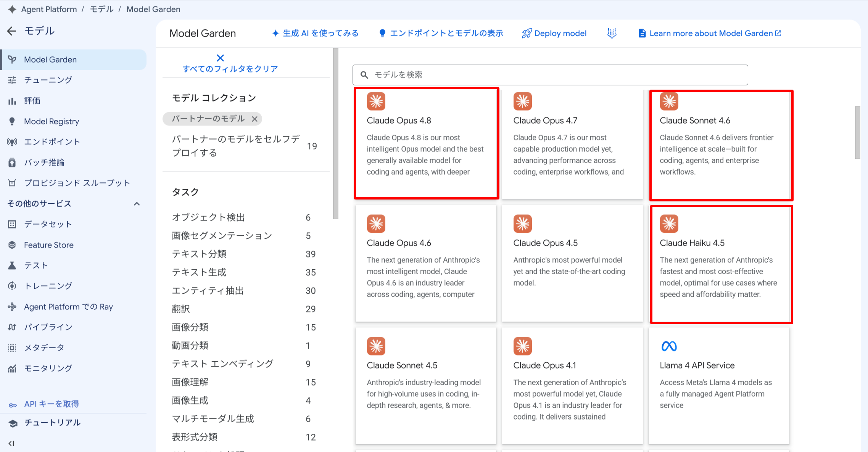Click the Anthropic logo on Claude Opus 4.7 card
868x452 pixels.
pos(522,101)
